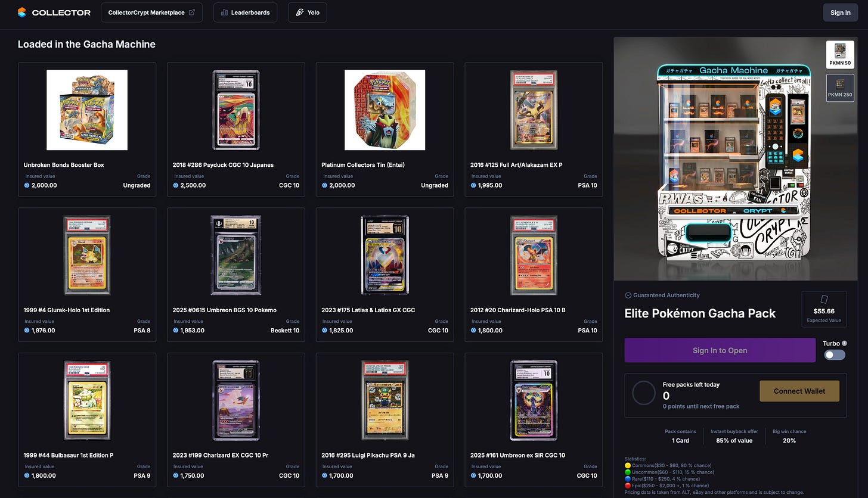
Task: Open the Platinum Collectors Tin Entei image
Action: pyautogui.click(x=385, y=110)
